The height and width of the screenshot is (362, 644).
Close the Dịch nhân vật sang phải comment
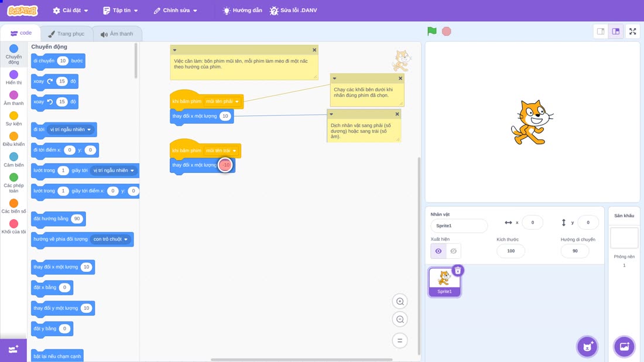coord(397,114)
